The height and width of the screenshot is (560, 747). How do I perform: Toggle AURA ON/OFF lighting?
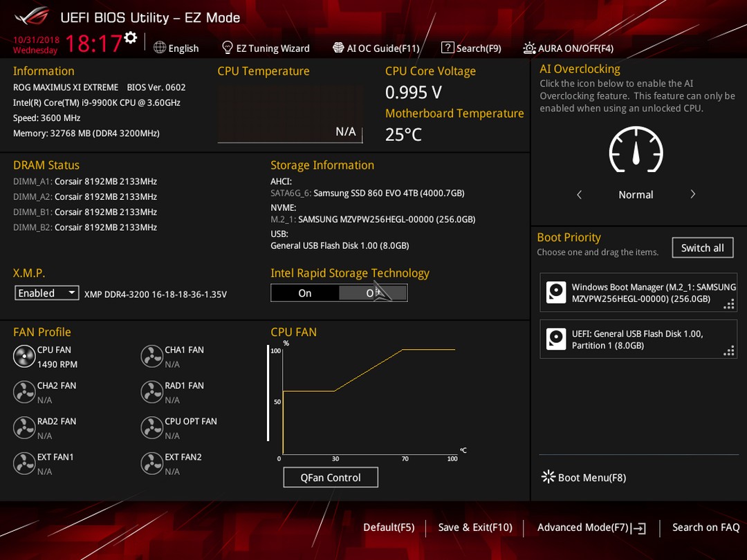tap(568, 48)
